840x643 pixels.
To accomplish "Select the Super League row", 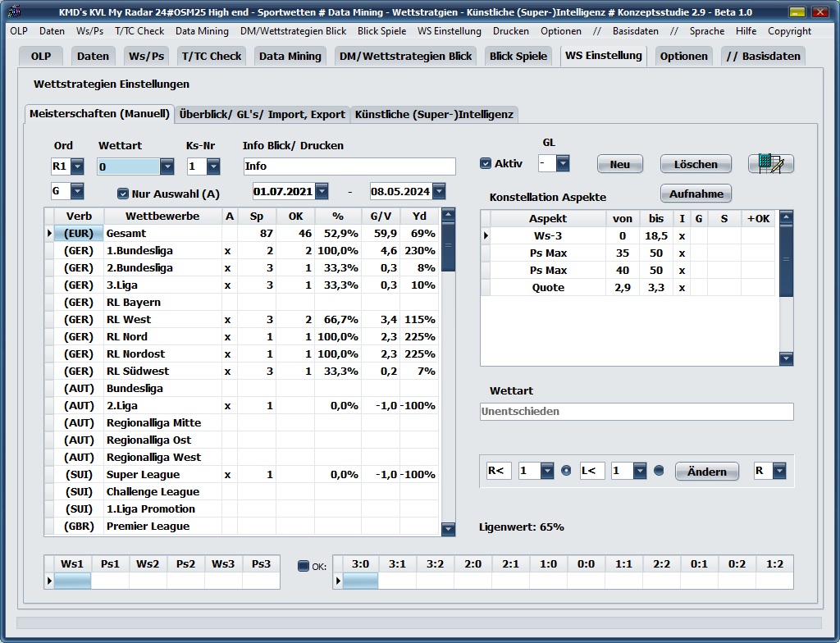I will (246, 475).
